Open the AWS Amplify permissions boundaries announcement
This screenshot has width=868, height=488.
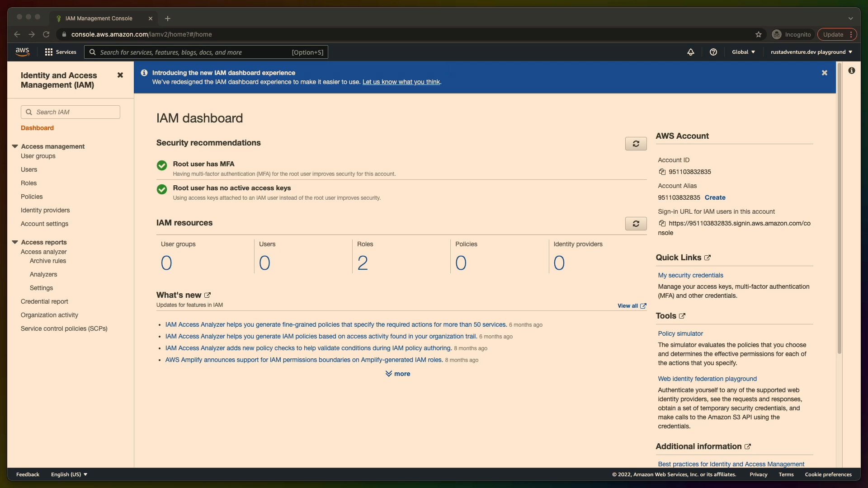point(304,360)
